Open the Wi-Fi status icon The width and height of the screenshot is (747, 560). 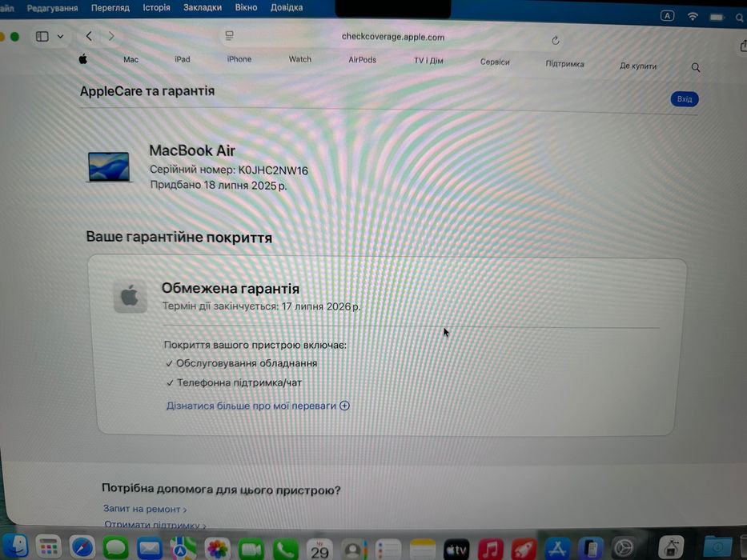pyautogui.click(x=693, y=17)
